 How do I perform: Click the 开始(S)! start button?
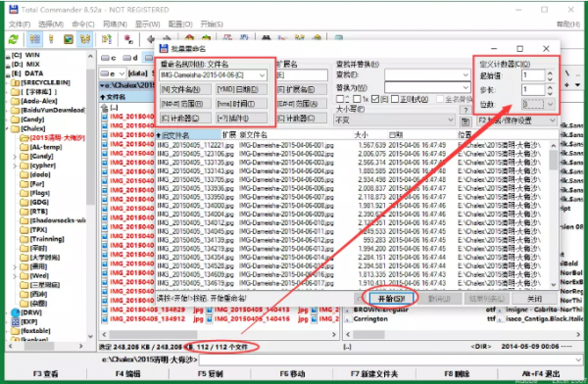(391, 299)
